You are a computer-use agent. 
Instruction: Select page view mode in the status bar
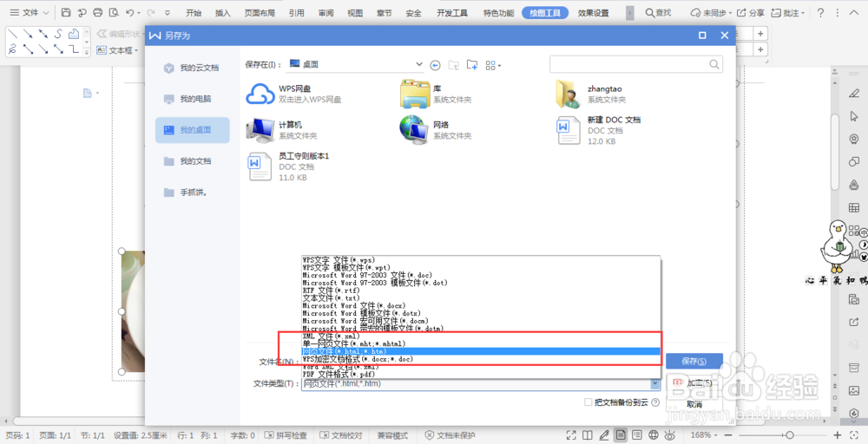621,435
